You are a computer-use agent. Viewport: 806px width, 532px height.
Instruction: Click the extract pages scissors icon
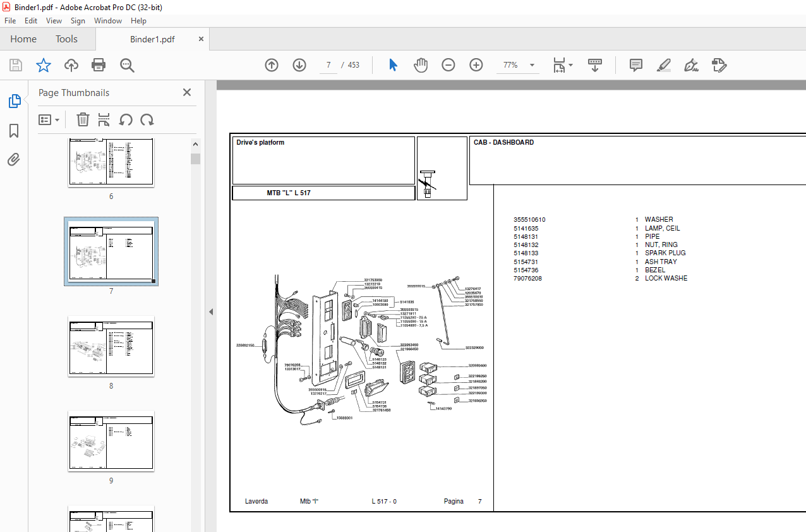point(104,119)
